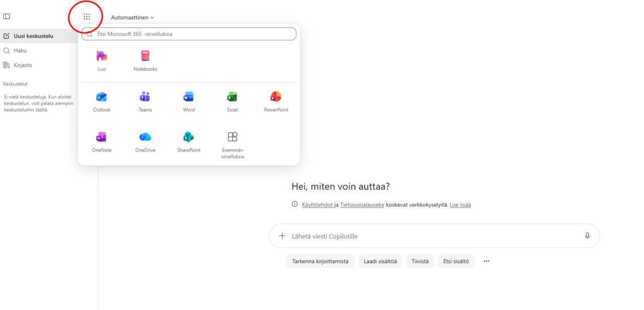Launch Excel from app list
644x310 pixels.
pyautogui.click(x=232, y=102)
